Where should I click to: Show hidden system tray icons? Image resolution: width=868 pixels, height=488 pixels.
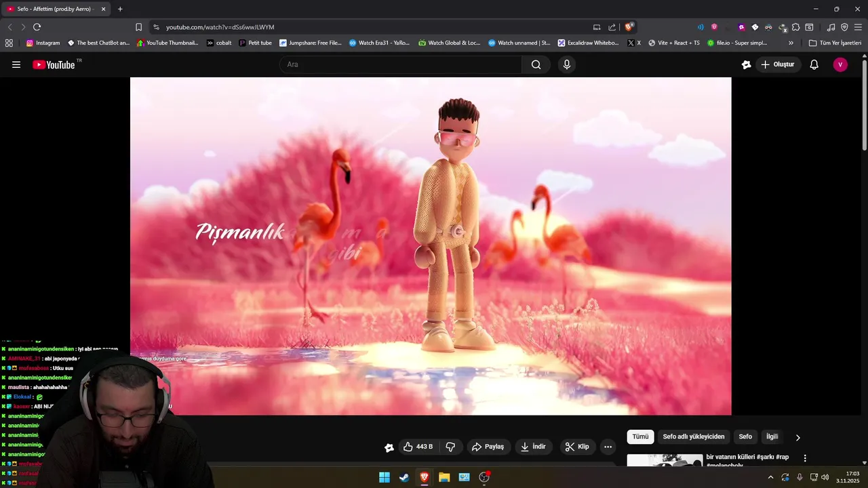coord(770,477)
